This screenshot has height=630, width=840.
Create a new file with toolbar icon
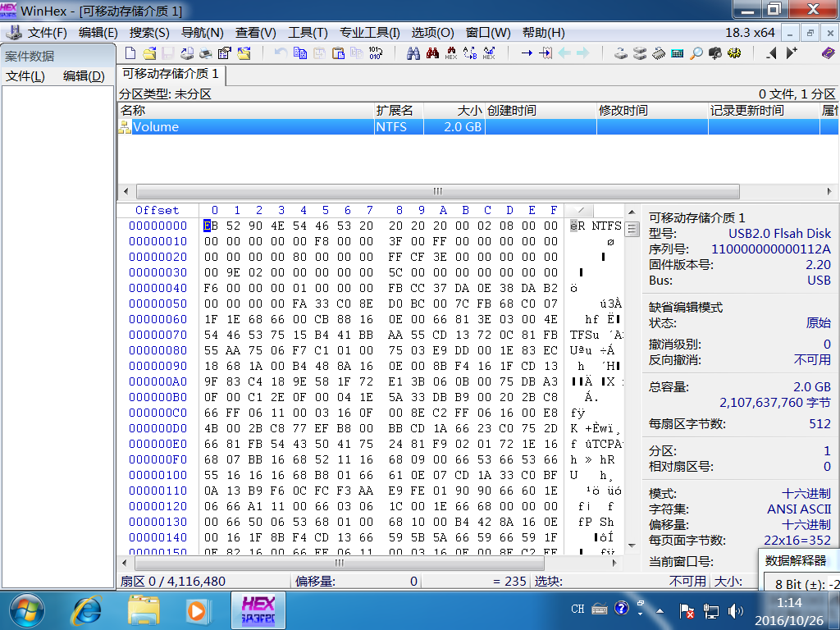point(130,52)
